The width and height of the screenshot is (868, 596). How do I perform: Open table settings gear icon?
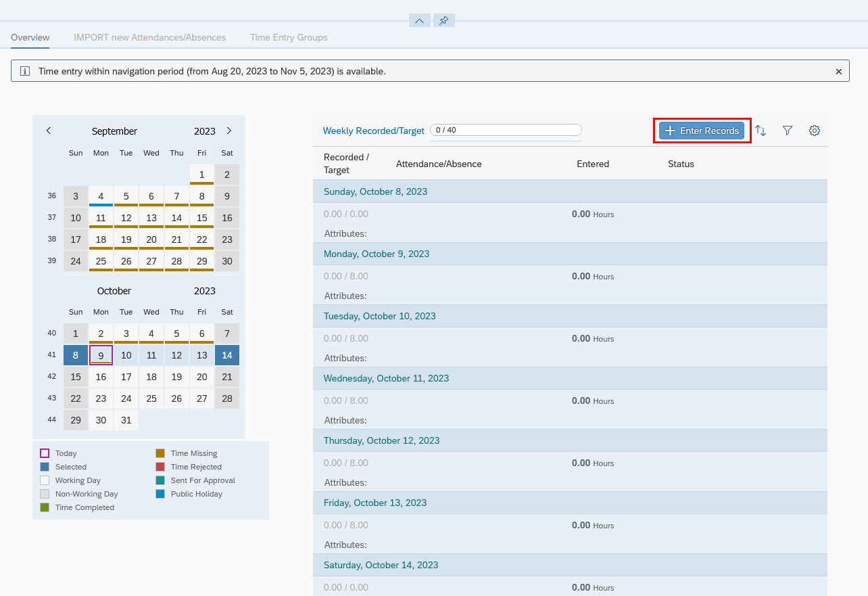click(x=815, y=131)
